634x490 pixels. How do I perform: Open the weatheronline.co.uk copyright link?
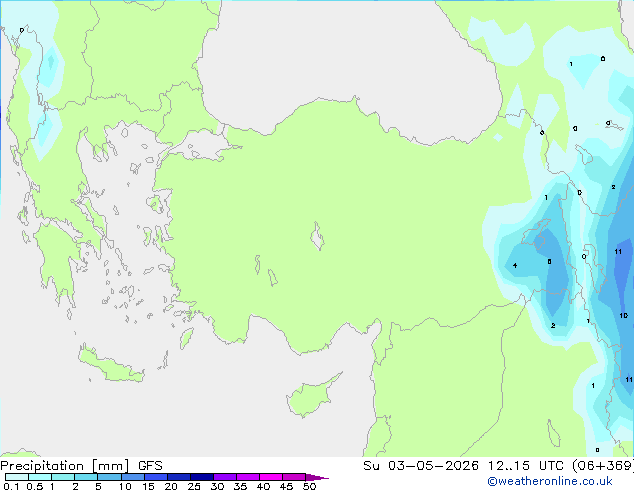(550, 481)
